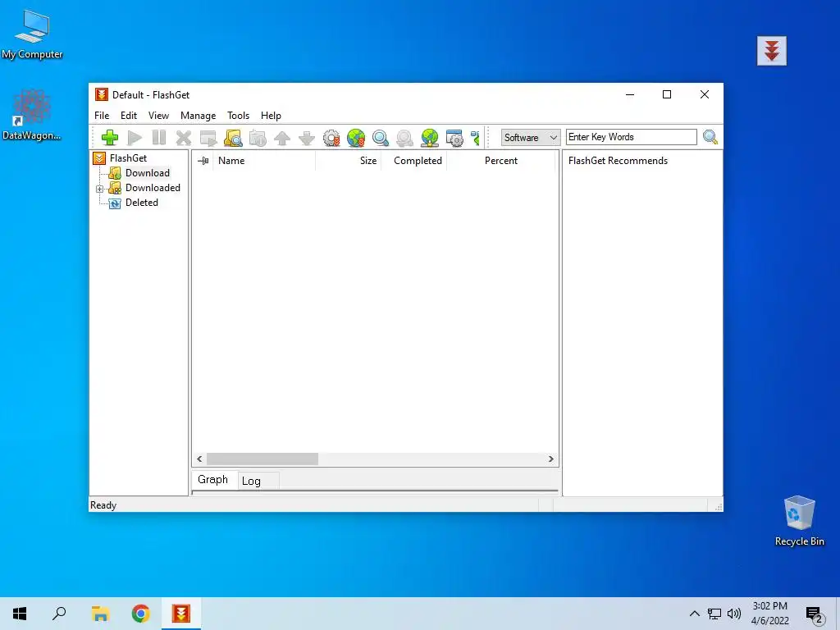Image resolution: width=840 pixels, height=630 pixels.
Task: Click the FlashGet logo icon in the title bar
Action: (x=101, y=95)
